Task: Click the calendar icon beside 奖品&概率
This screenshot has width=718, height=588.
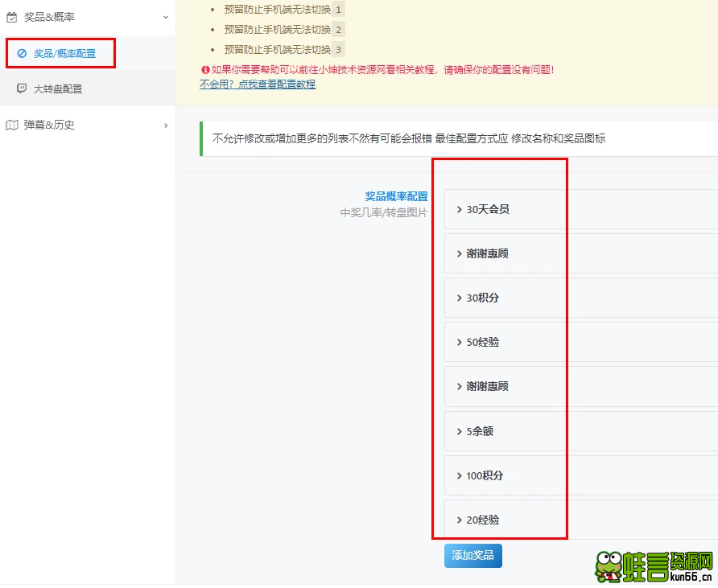Action: coord(12,18)
